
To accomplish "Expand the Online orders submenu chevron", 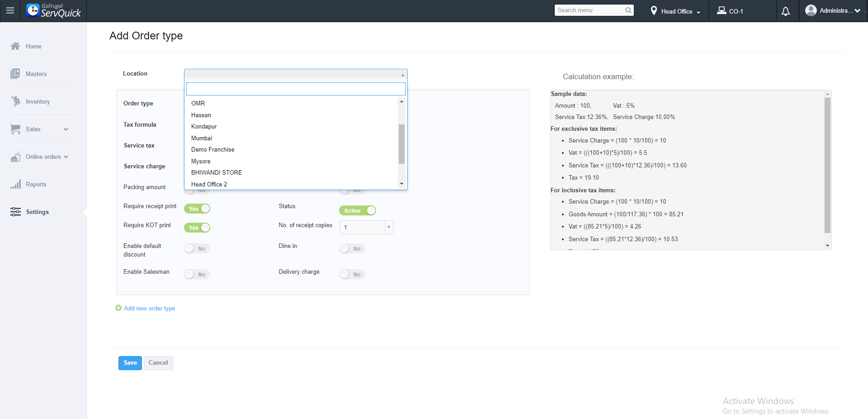I will pos(66,157).
